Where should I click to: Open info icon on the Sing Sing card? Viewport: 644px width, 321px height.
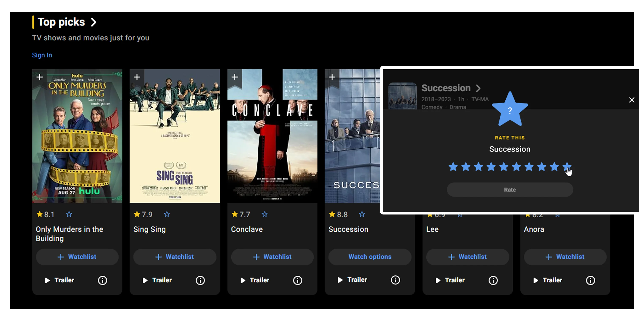pos(200,280)
